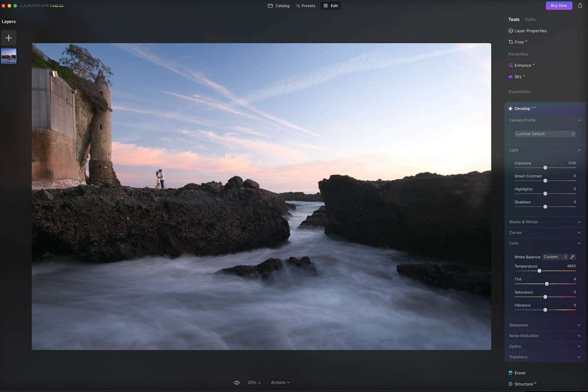
Task: Open the Luminar Default camera profile dropdown
Action: (545, 134)
